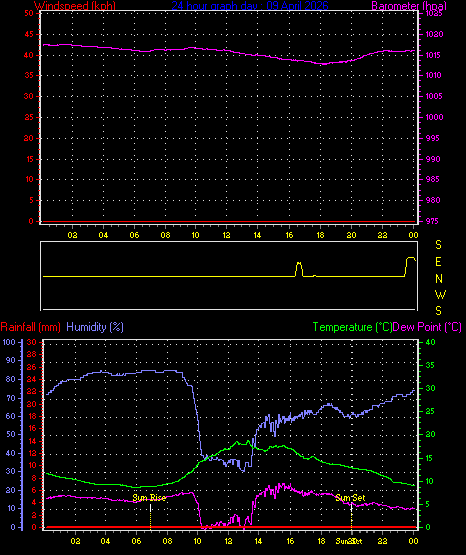Click the 980 barometer axis value
Viewport: 466px width, 555px height.
click(433, 200)
